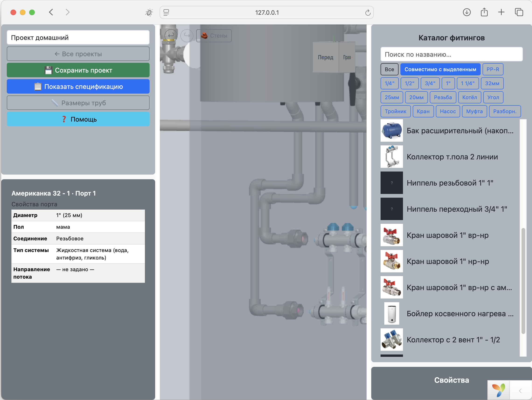Screen dimensions: 532x400
Task: Select Коллектор т.пола 2 линии thumbnail
Action: 392,157
